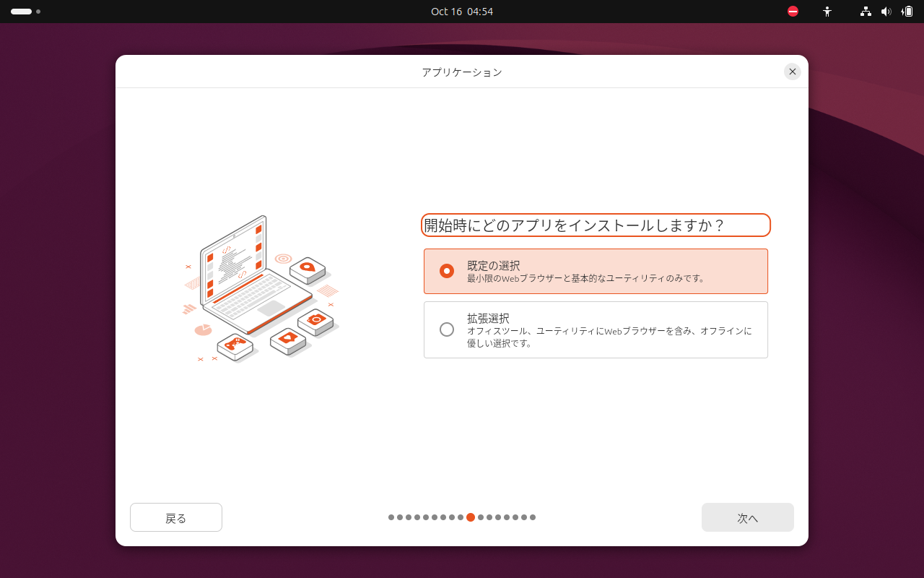924x578 pixels.
Task: Click the red do-not-disturb indicator icon
Action: tap(793, 12)
